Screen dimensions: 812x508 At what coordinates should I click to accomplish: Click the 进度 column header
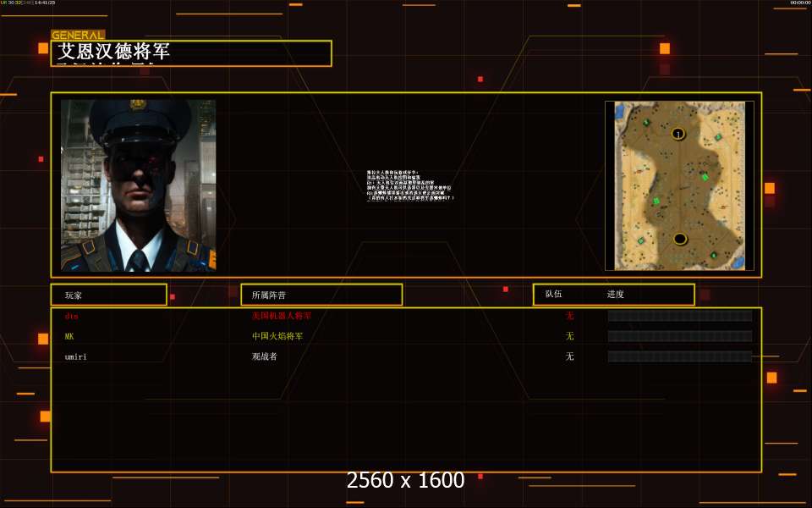[615, 294]
